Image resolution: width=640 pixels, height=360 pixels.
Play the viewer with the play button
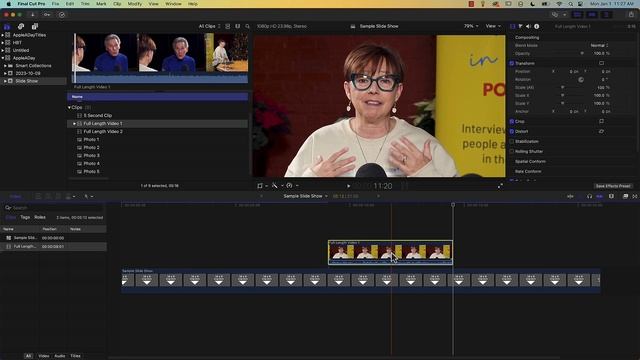(x=349, y=186)
